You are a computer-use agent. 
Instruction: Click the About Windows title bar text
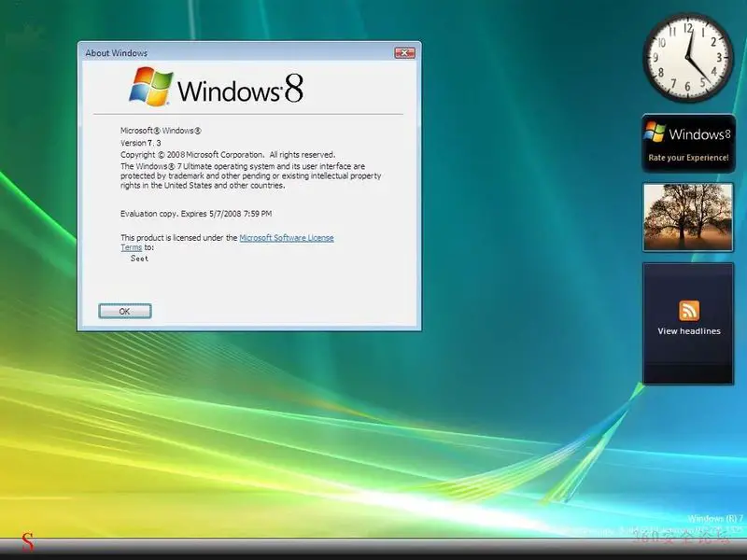click(116, 53)
